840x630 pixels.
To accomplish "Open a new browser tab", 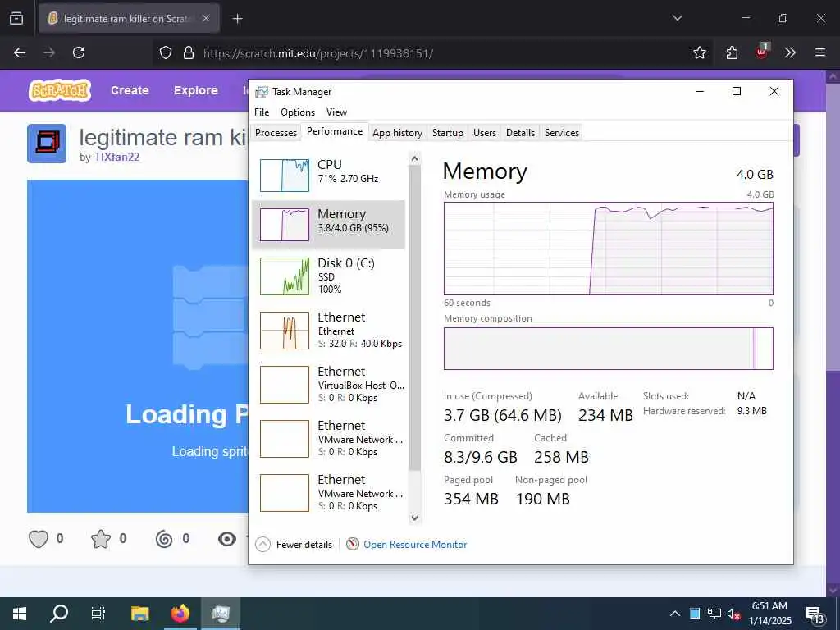I will pos(237,19).
